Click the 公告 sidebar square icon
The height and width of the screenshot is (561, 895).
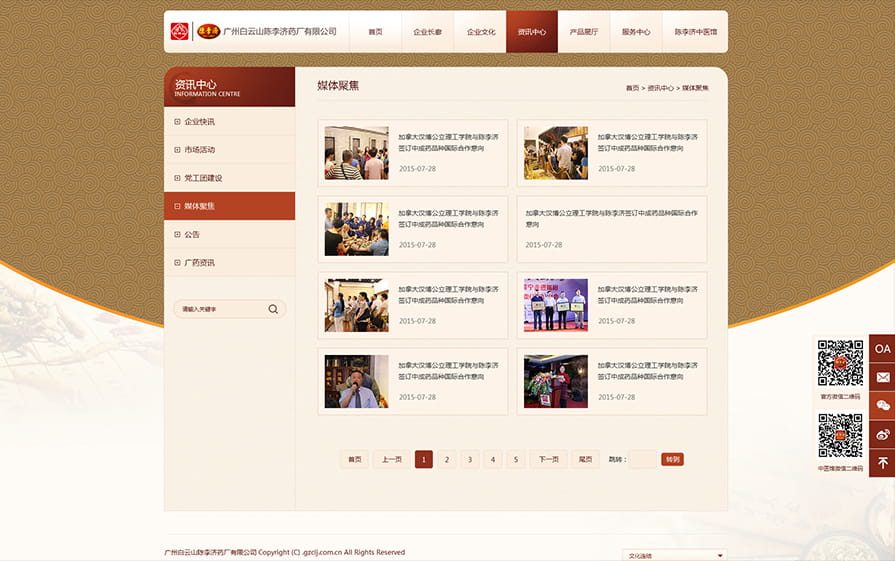pyautogui.click(x=177, y=235)
